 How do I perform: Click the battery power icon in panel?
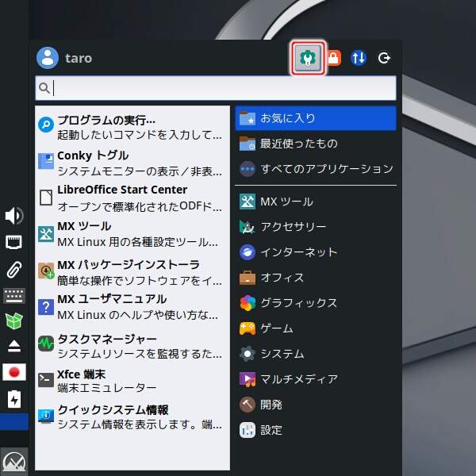[x=14, y=399]
